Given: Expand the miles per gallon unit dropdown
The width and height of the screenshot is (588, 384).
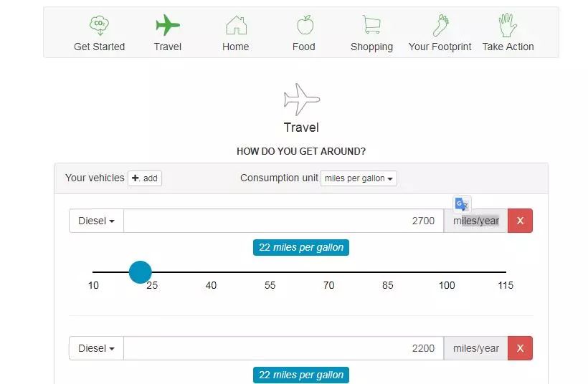Looking at the screenshot, I should pos(359,178).
